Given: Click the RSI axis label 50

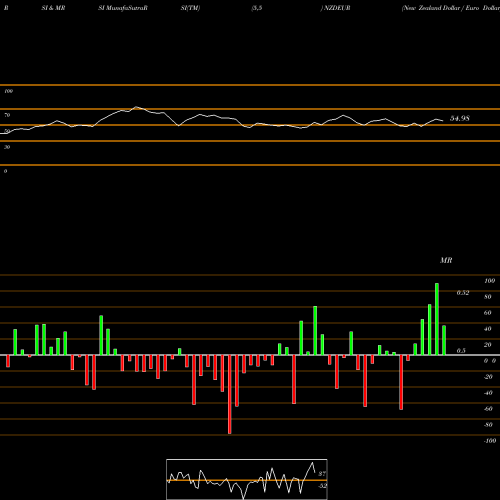Looking at the screenshot, I should click(7, 131).
